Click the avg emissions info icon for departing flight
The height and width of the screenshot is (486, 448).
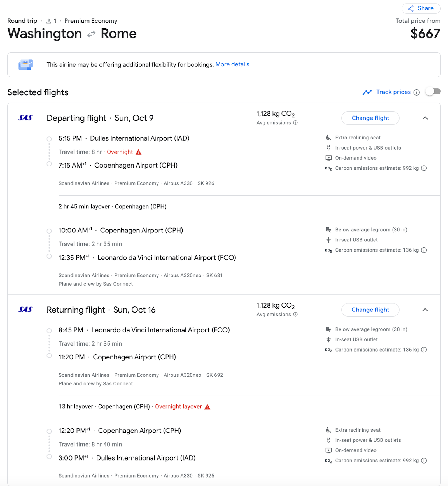click(295, 123)
